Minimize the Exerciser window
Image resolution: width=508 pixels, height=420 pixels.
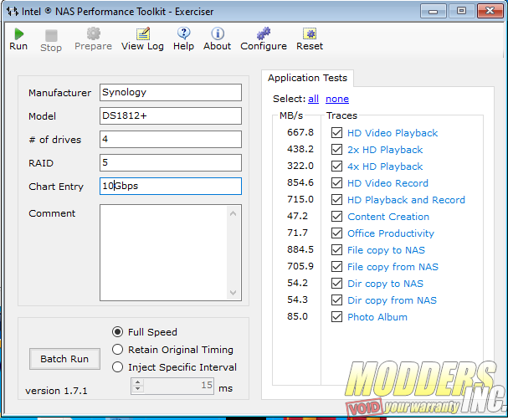pyautogui.click(x=434, y=11)
